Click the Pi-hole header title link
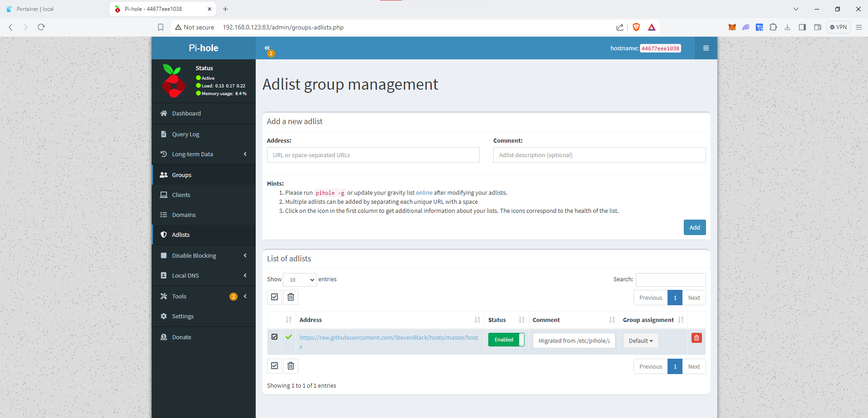This screenshot has height=418, width=868. point(204,48)
